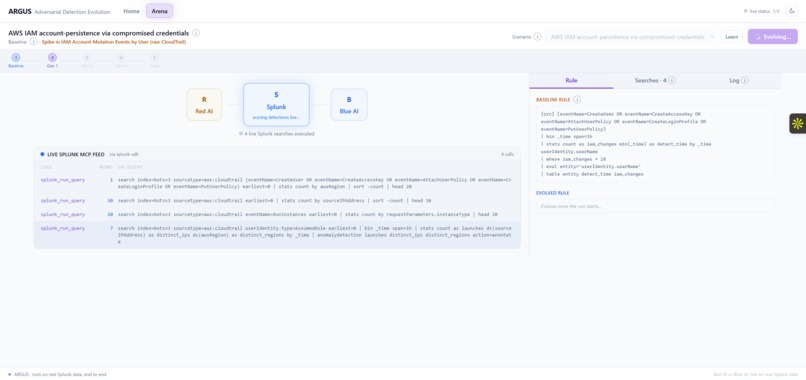Viewport: 806px width, 380px height.
Task: Click the Final step circle
Action: tap(154, 58)
